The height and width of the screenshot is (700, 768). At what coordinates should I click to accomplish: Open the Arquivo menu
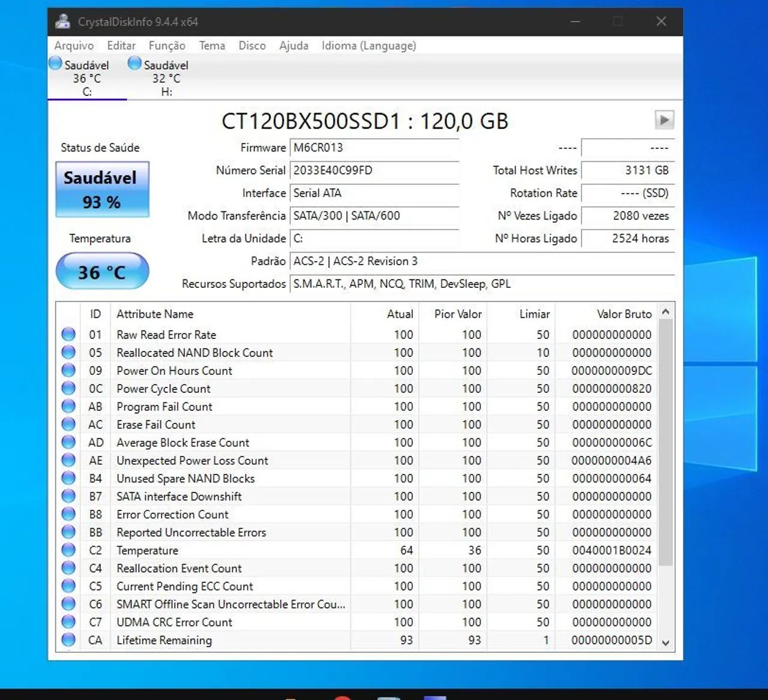coord(74,46)
